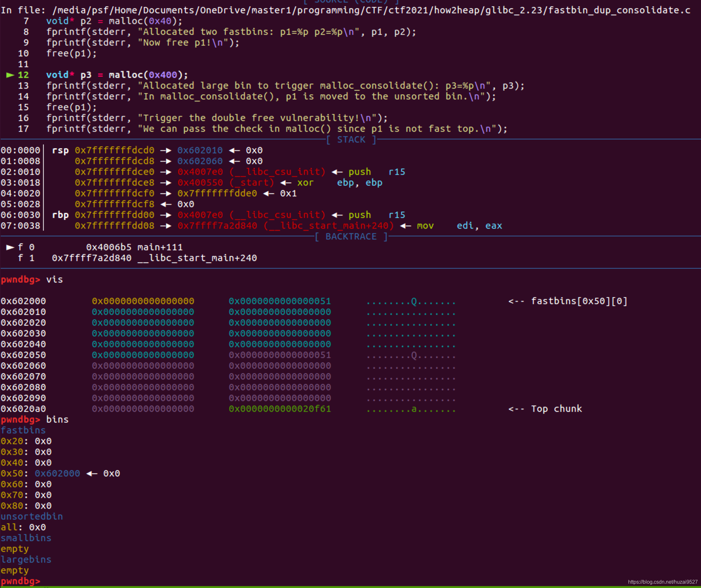The height and width of the screenshot is (588, 701).
Task: Click the 'smallbins' heading
Action: point(26,538)
